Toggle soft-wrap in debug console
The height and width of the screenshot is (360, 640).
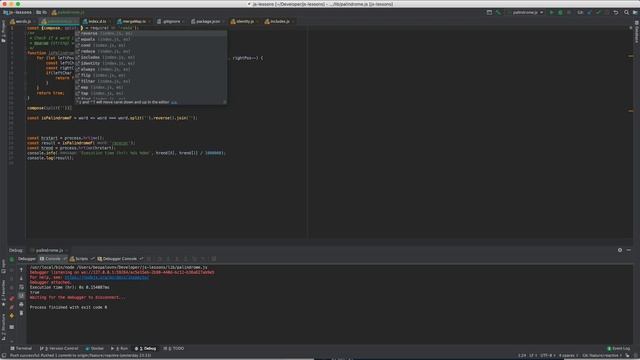[21, 287]
